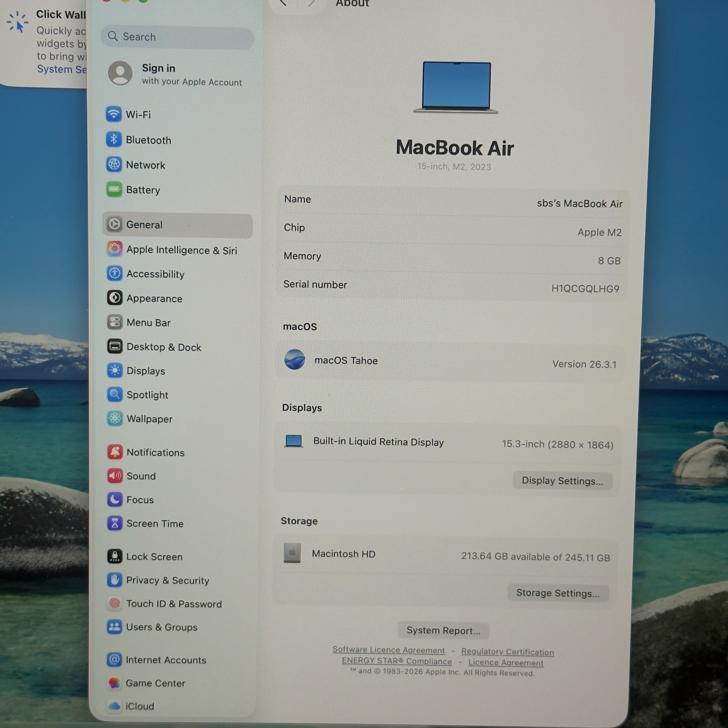728x728 pixels.
Task: Click the resolution text "15.3-inch (2880 × 1864)"
Action: point(558,445)
